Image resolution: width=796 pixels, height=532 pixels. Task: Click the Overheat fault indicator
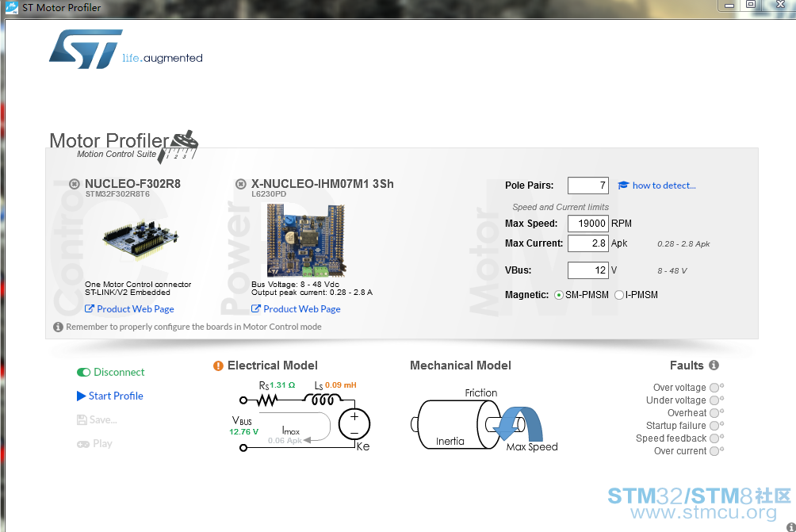pyautogui.click(x=715, y=413)
